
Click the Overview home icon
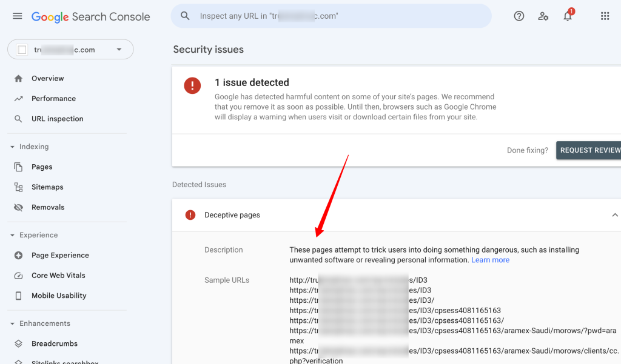click(18, 78)
